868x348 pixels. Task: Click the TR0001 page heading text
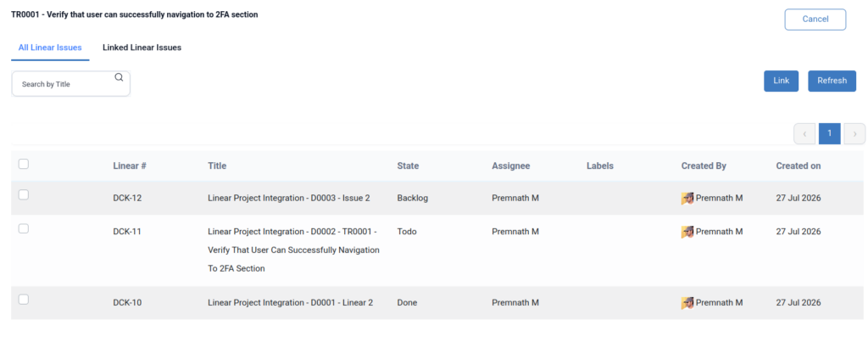135,15
